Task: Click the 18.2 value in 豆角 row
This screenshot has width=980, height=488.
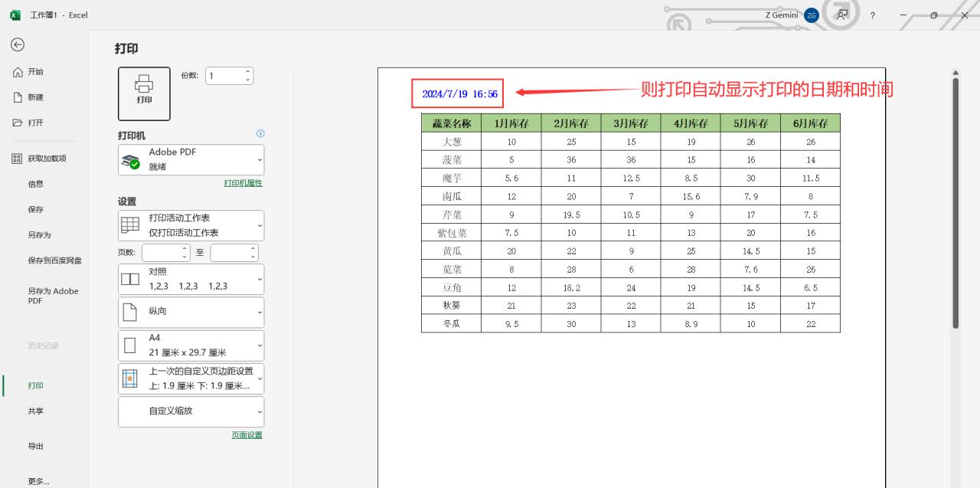Action: pos(571,288)
